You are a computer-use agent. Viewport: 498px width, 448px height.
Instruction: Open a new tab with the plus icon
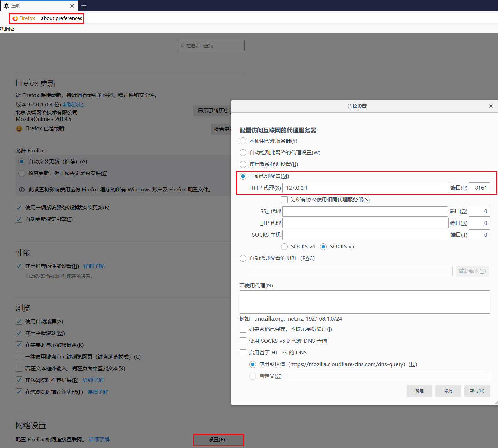[84, 6]
